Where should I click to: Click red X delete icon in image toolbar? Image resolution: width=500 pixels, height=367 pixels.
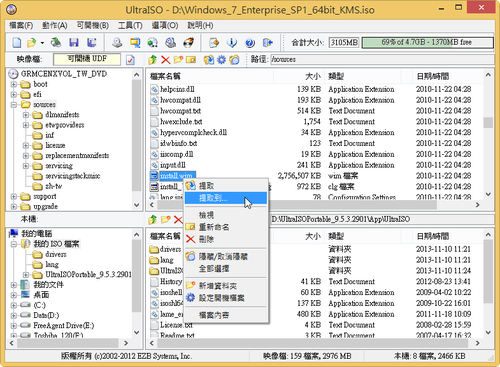[x=166, y=60]
